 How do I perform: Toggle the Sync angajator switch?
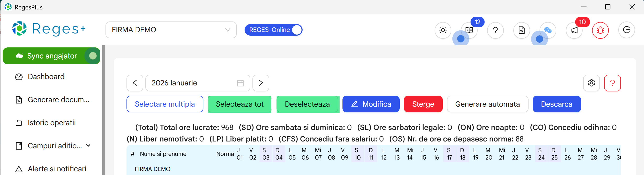[x=92, y=56]
